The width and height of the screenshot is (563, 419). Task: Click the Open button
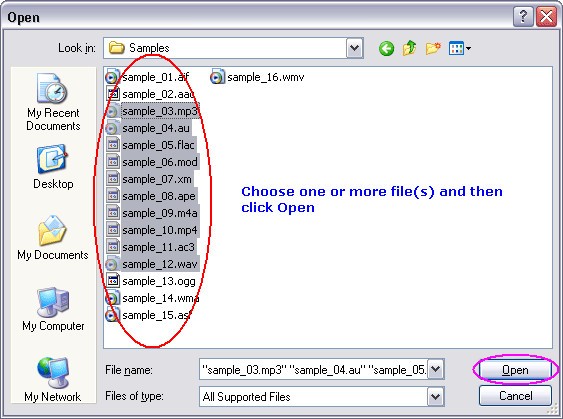tap(515, 370)
